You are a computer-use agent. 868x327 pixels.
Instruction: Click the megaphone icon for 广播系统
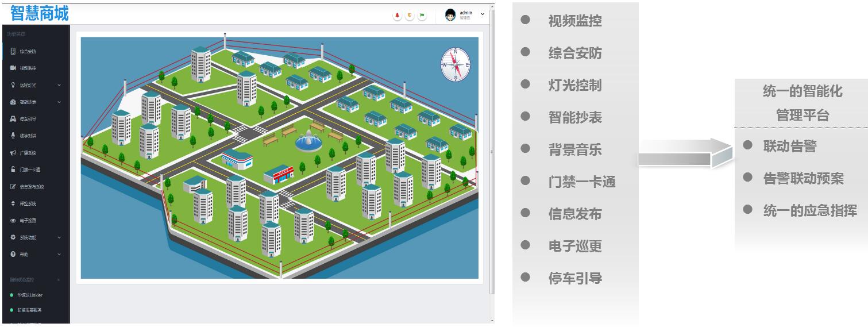click(x=13, y=153)
